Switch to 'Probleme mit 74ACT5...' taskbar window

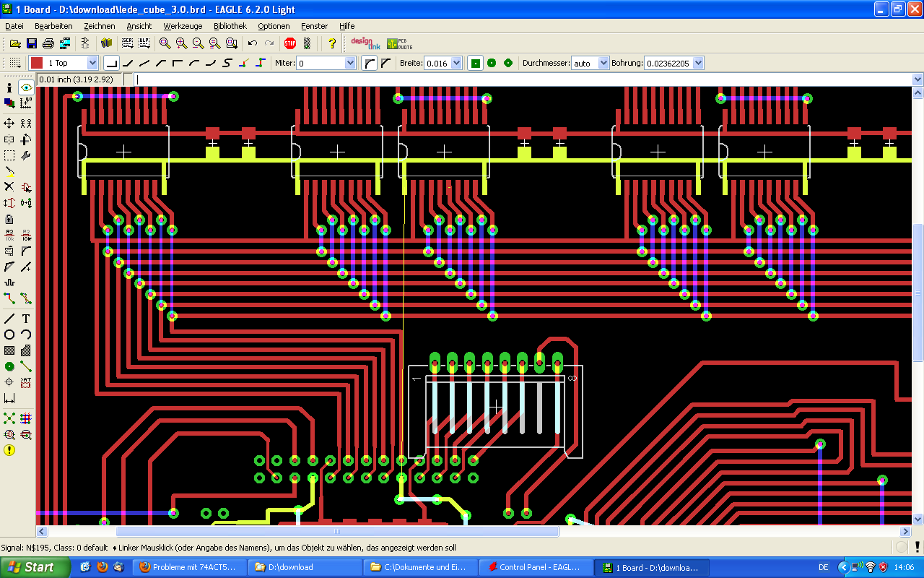[191, 567]
